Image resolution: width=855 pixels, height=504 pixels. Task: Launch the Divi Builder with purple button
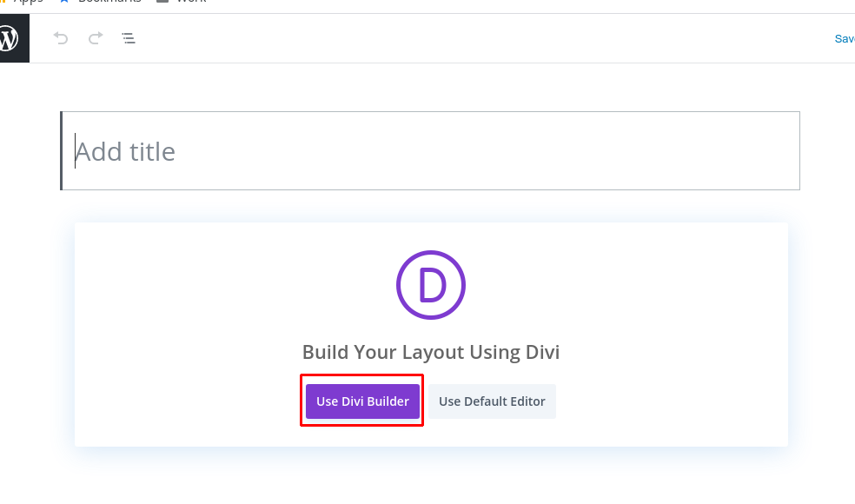(x=362, y=401)
